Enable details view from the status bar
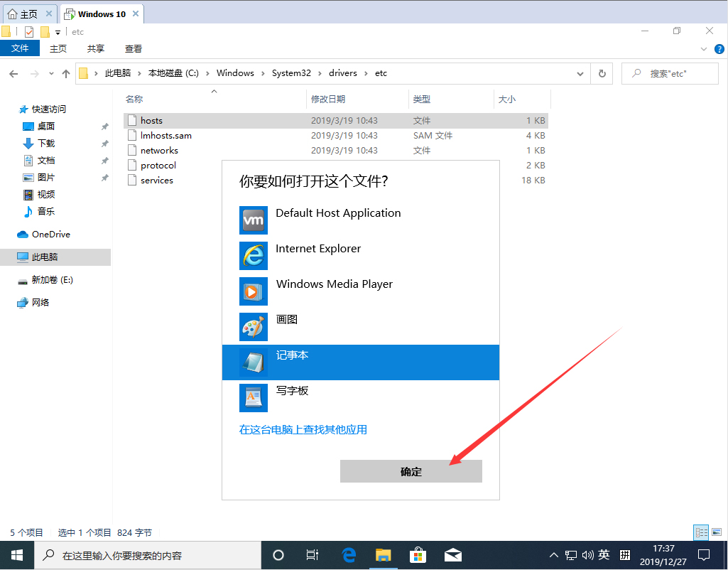The height and width of the screenshot is (570, 728). click(x=701, y=532)
